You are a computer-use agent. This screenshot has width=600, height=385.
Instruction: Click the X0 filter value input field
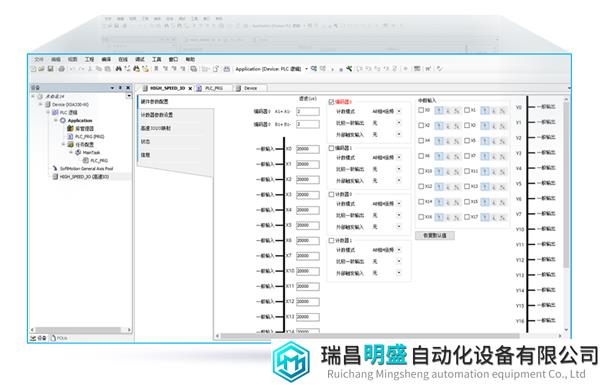point(308,149)
